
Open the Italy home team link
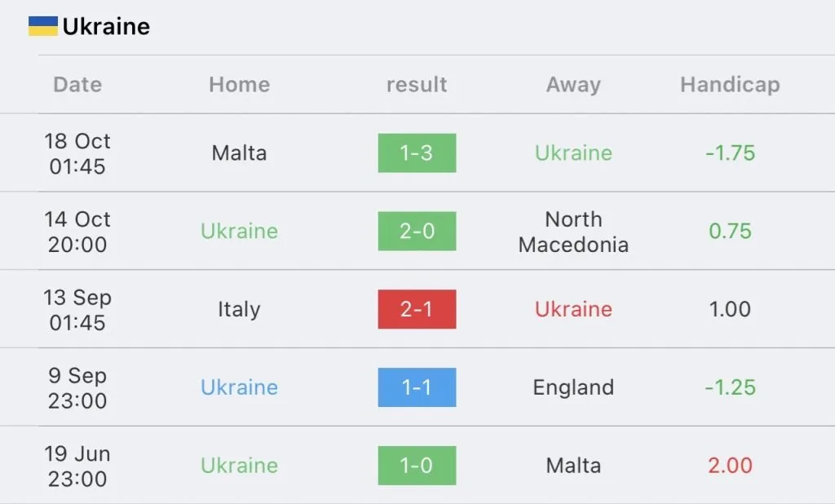pyautogui.click(x=239, y=309)
